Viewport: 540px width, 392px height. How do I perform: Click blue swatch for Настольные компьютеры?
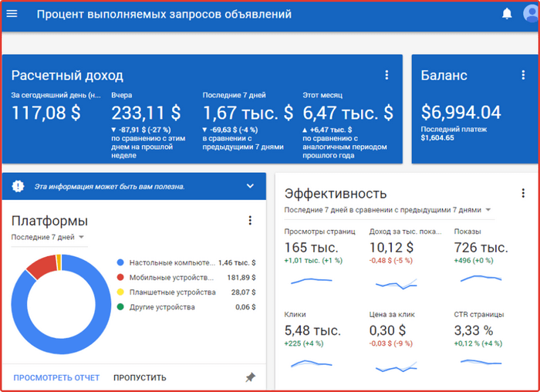[x=120, y=262]
